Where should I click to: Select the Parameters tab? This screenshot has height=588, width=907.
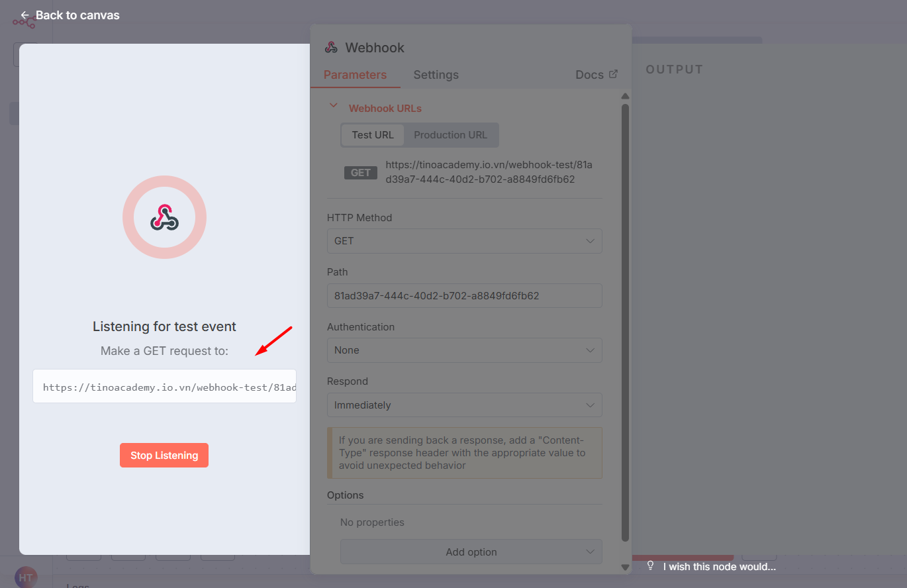[355, 75]
